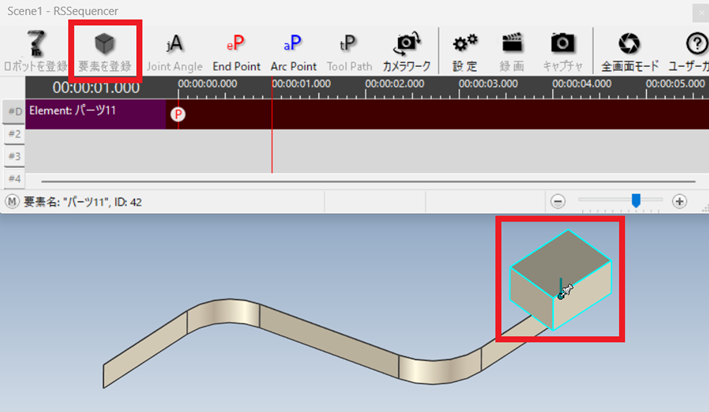Select track row #D header

(x=14, y=112)
